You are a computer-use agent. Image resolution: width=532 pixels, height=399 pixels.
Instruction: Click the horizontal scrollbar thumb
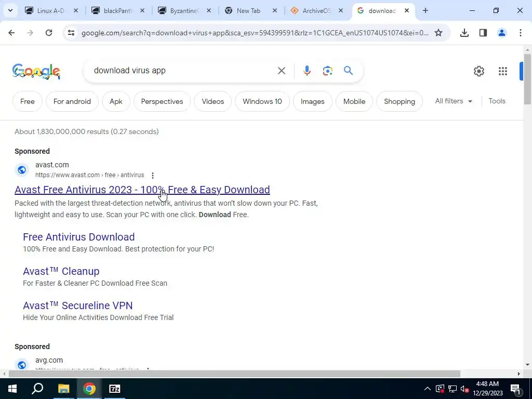[x=234, y=374]
